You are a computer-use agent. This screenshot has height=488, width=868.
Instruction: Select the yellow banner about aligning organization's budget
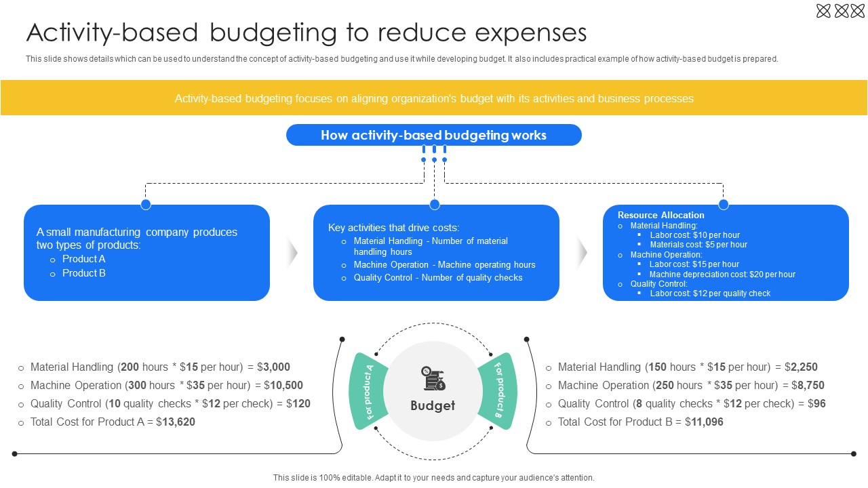tap(434, 98)
